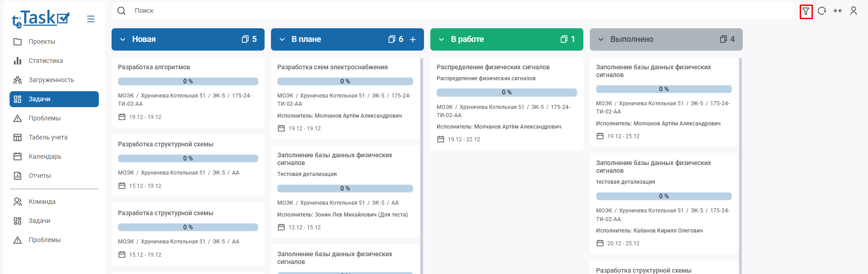Click the plus icon in В плане column
This screenshot has height=274, width=868.
pyautogui.click(x=413, y=40)
